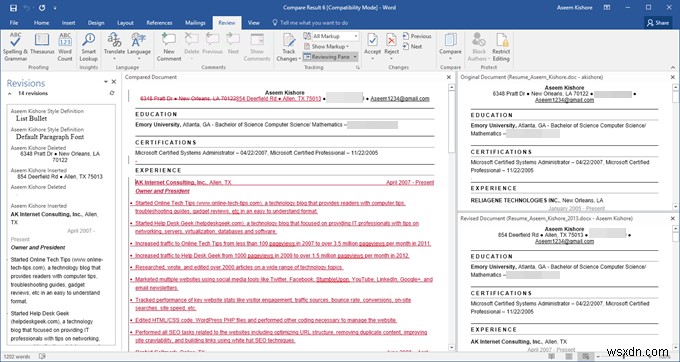Close the Original Document pane
The image size is (680, 362).
673,77
